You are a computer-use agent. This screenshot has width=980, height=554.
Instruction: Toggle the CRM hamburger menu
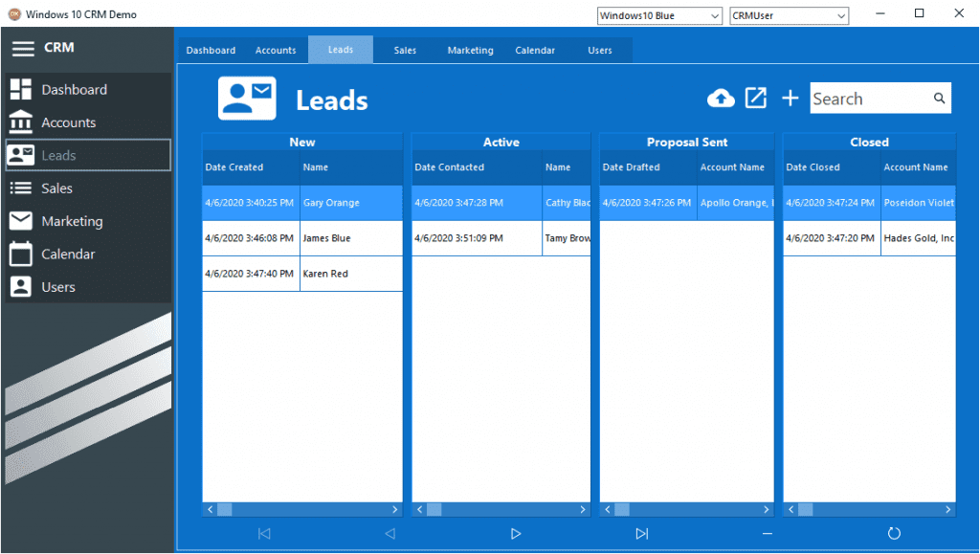pyautogui.click(x=23, y=48)
